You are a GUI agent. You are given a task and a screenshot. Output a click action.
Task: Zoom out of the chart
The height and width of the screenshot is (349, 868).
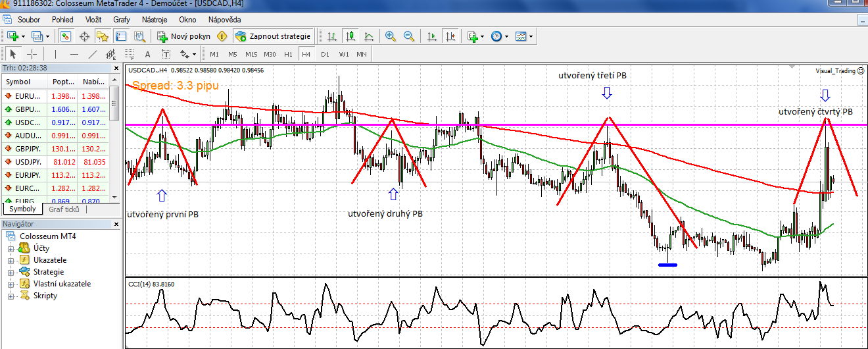click(409, 36)
